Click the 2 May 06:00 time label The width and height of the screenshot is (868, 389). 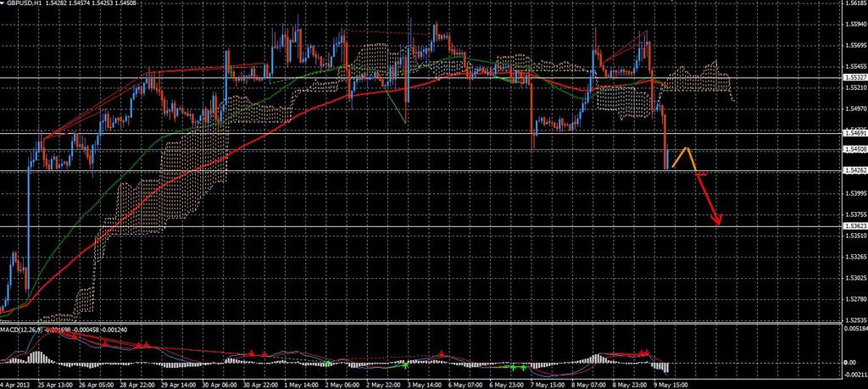click(x=343, y=383)
